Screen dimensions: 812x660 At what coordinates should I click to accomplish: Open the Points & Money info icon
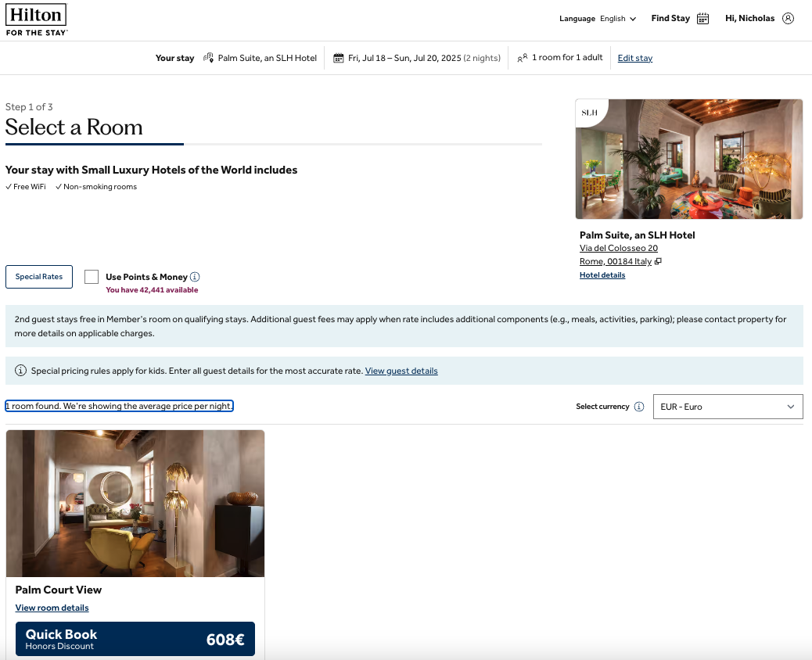coord(195,277)
